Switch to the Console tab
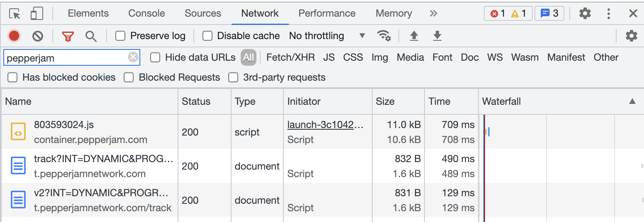This screenshot has width=644, height=222. click(146, 13)
